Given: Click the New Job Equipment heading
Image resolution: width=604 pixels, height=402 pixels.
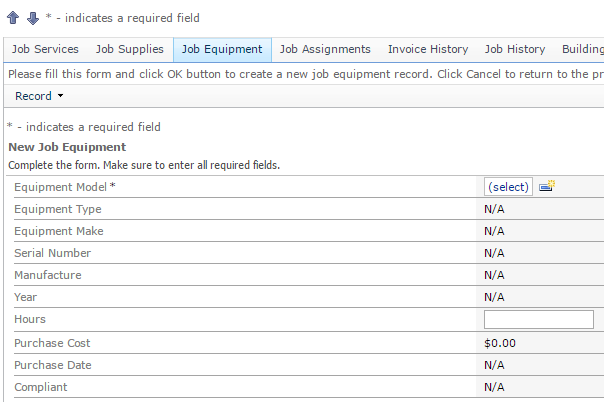Looking at the screenshot, I should tap(67, 147).
